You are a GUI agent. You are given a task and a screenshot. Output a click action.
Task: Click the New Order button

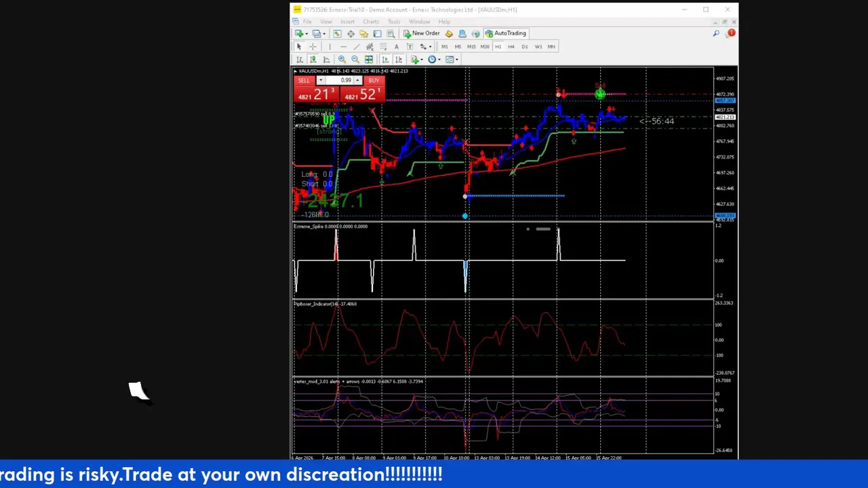pyautogui.click(x=421, y=33)
